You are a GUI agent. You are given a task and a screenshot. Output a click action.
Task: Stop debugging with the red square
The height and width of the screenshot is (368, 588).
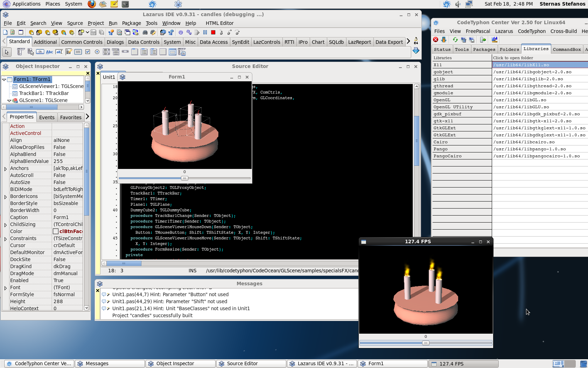coord(213,32)
